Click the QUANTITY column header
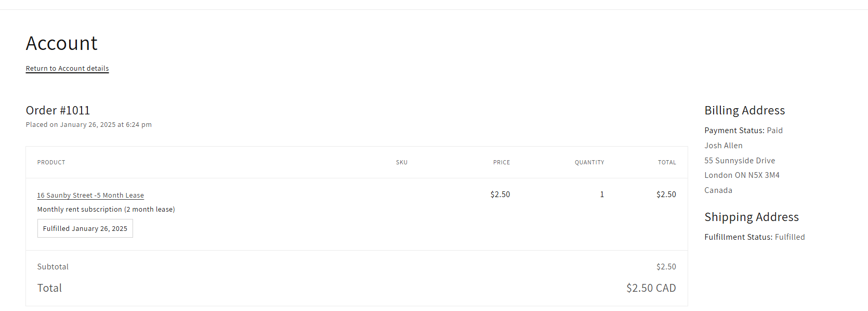Viewport: 868px width, 311px height. [x=589, y=162]
